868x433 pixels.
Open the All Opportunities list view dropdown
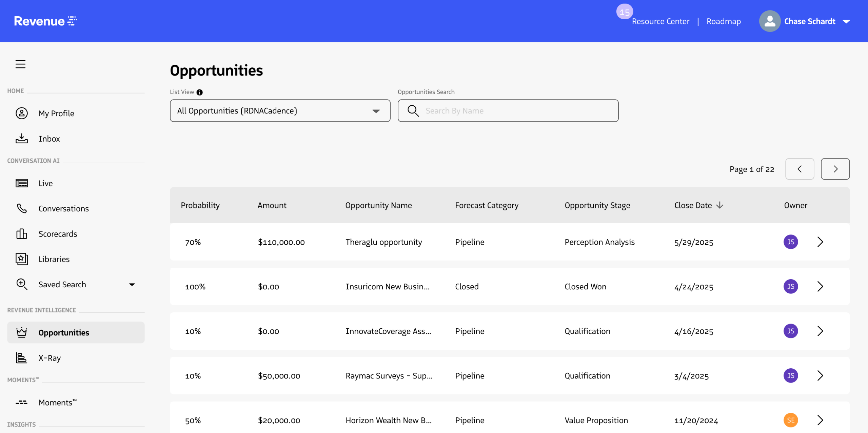(280, 111)
